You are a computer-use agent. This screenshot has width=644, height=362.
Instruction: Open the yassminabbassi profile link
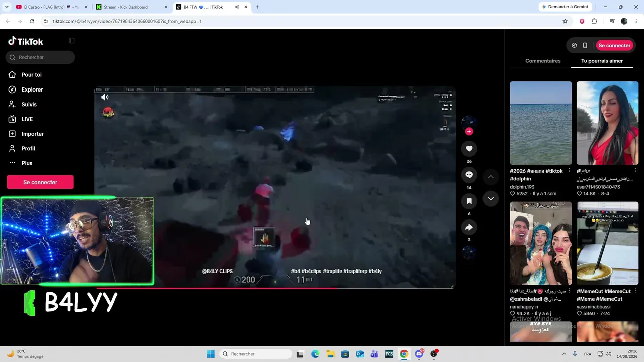(594, 307)
